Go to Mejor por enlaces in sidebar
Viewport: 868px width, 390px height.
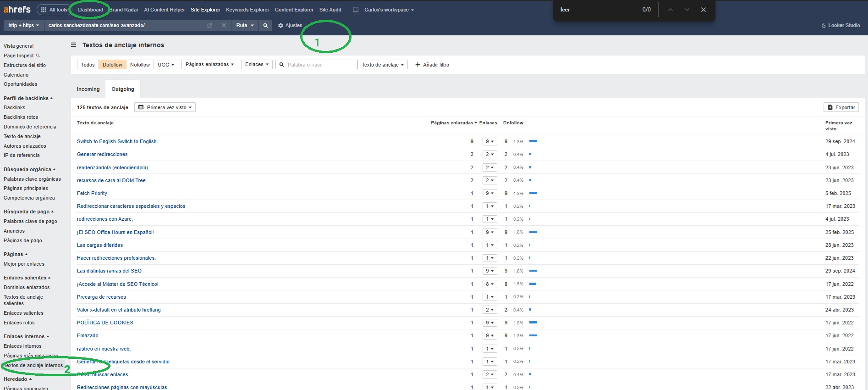coord(24,264)
